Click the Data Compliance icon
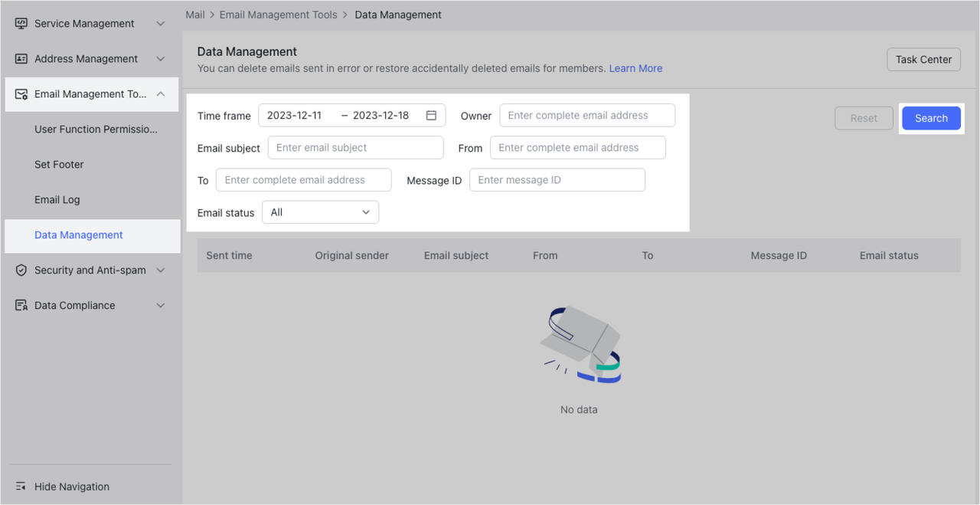The width and height of the screenshot is (980, 505). [21, 306]
